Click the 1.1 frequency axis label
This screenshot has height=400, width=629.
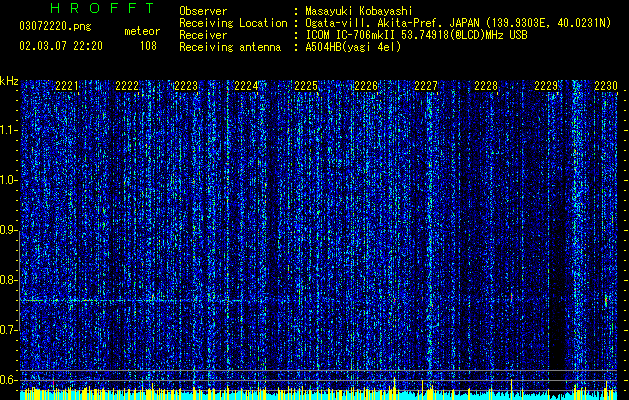pyautogui.click(x=9, y=130)
